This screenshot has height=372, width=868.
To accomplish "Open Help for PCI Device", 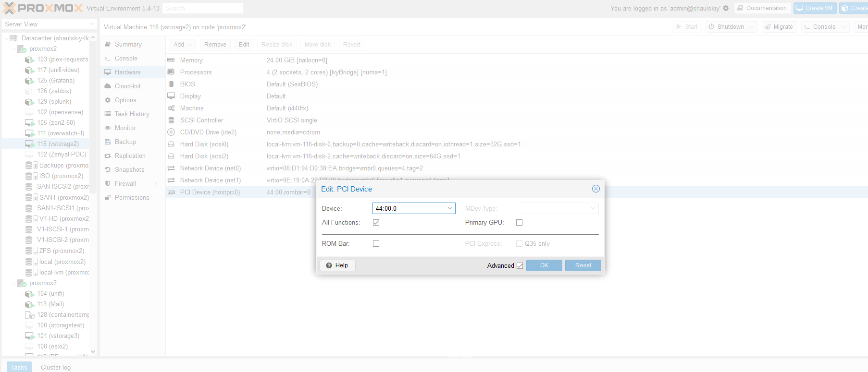I will click(337, 265).
